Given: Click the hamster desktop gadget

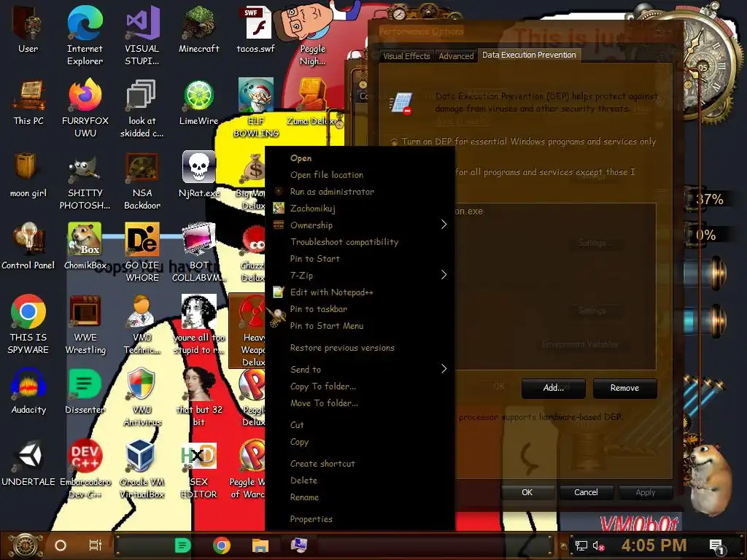Looking at the screenshot, I should (x=711, y=478).
